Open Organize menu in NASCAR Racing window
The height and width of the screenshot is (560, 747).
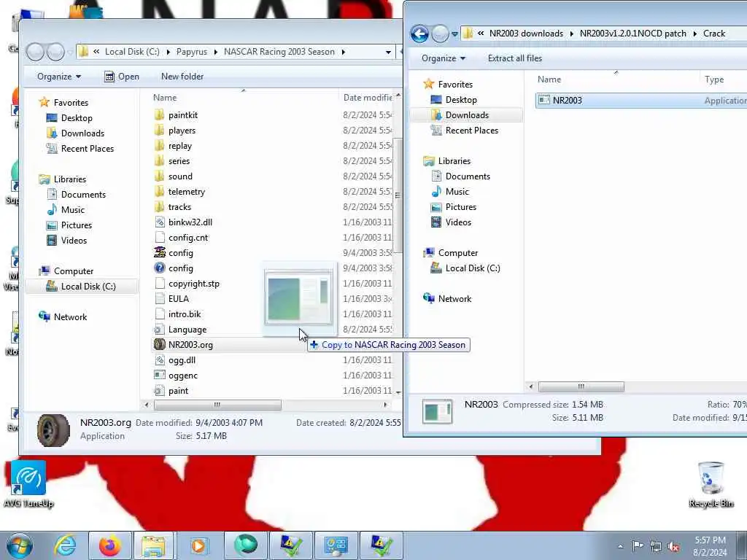59,77
